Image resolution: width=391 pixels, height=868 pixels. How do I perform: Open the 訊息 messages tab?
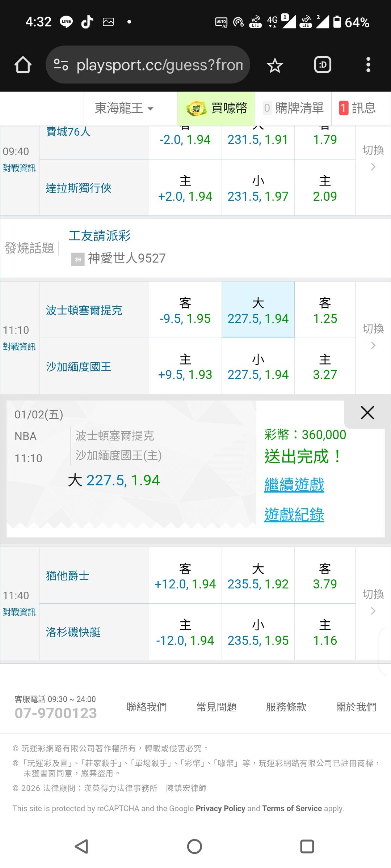point(357,108)
